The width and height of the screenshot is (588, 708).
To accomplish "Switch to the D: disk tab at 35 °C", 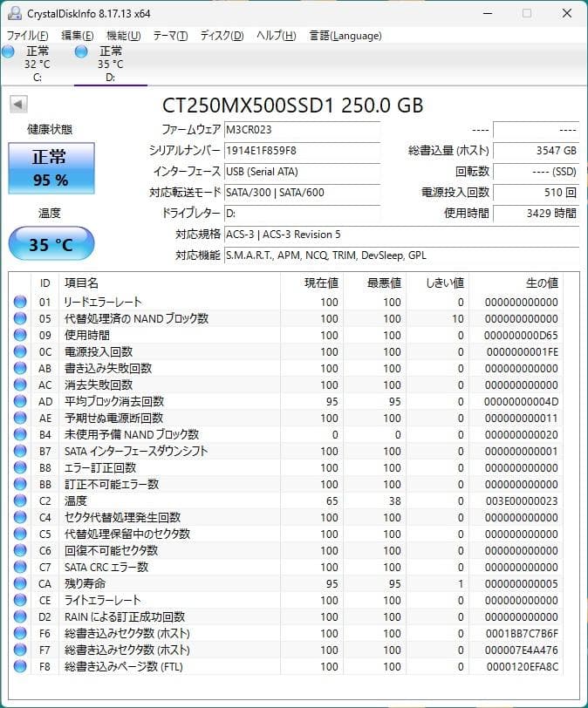I will pyautogui.click(x=110, y=64).
